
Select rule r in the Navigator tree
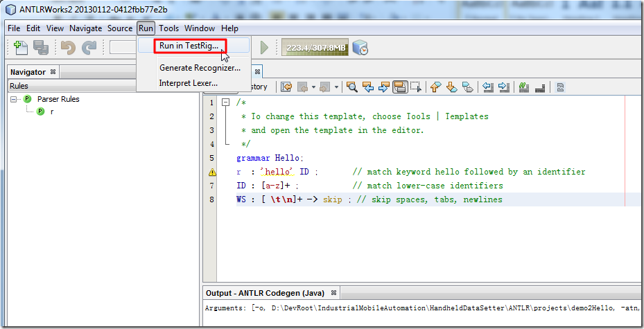52,112
